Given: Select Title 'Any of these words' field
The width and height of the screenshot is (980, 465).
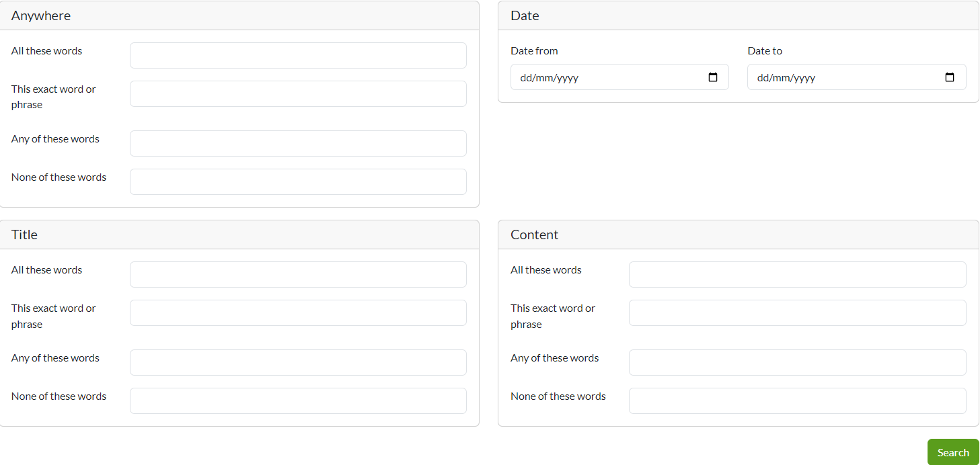Looking at the screenshot, I should 298,362.
